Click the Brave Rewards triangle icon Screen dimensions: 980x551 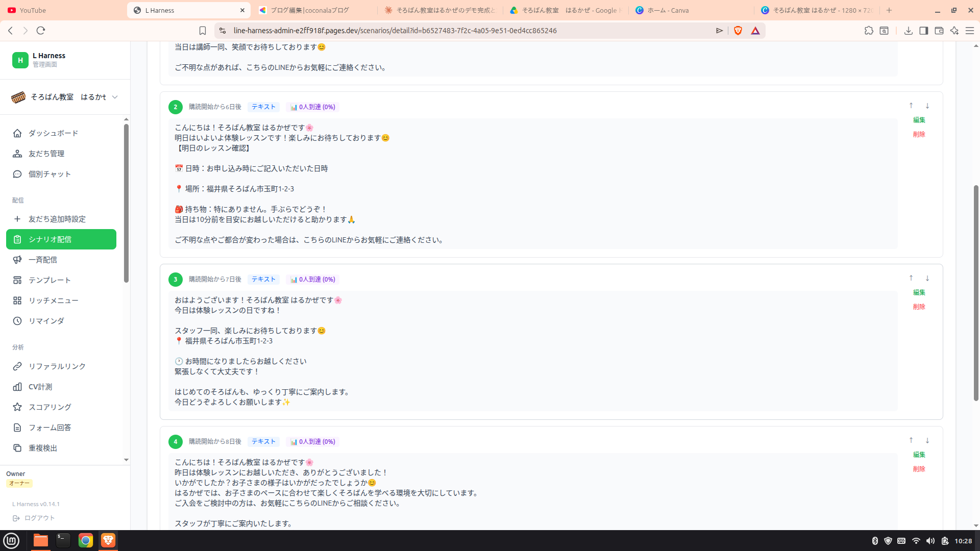pos(755,31)
